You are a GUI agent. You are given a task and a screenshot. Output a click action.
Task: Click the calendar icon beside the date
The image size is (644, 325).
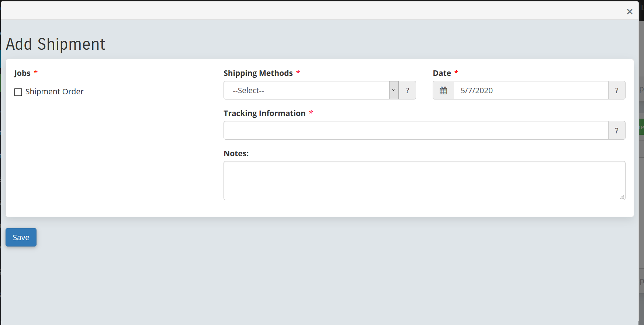tap(443, 90)
